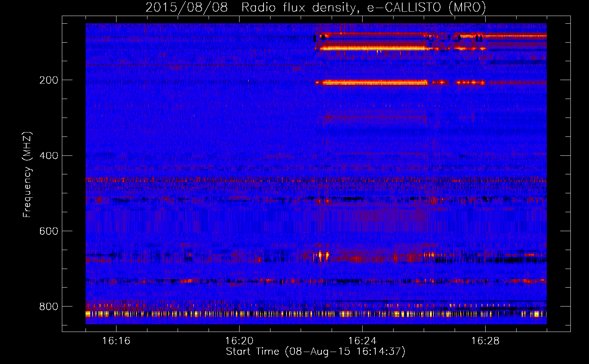Click the 16:24 time tick label

click(362, 341)
